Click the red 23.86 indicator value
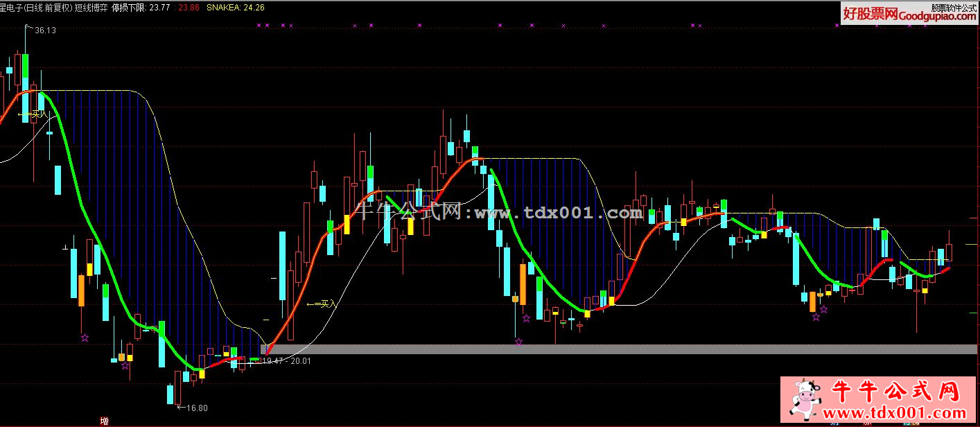Image resolution: width=980 pixels, height=427 pixels. pyautogui.click(x=189, y=8)
